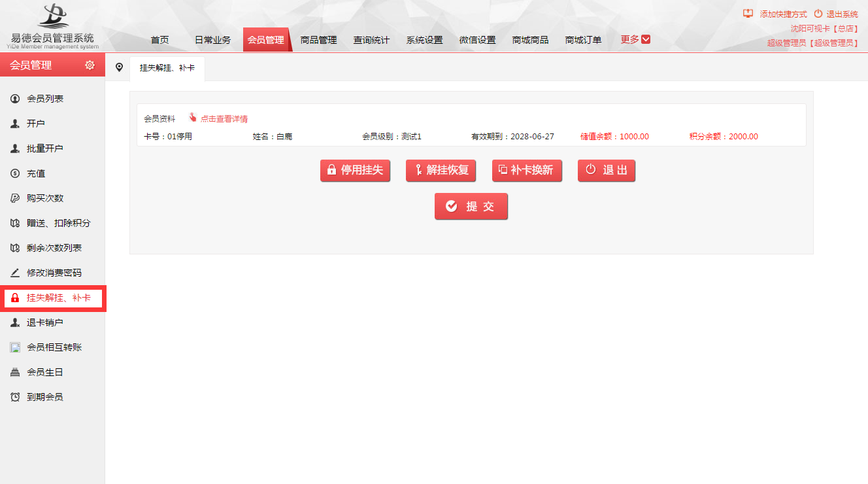This screenshot has width=868, height=484.
Task: Click the 退出系统 link
Action: (x=843, y=14)
